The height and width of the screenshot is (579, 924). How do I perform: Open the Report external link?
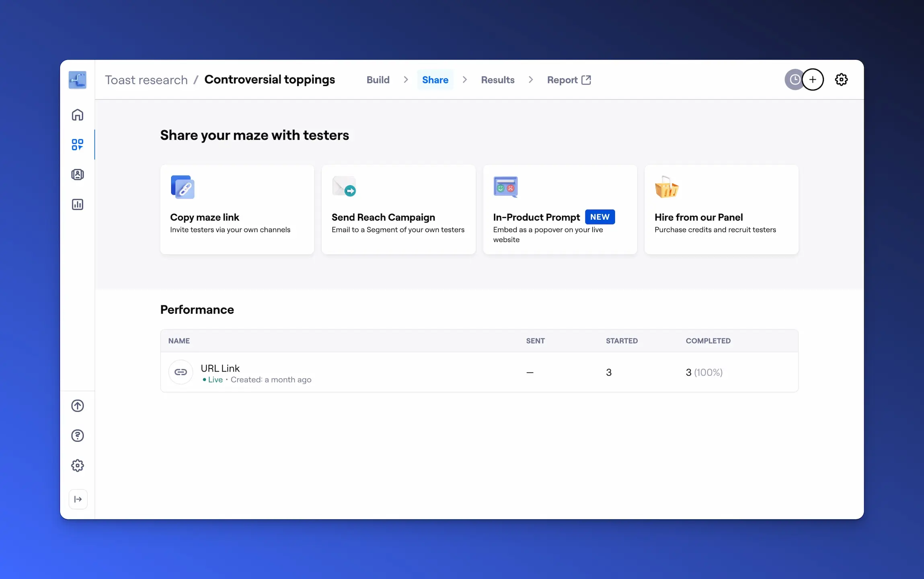pyautogui.click(x=569, y=80)
